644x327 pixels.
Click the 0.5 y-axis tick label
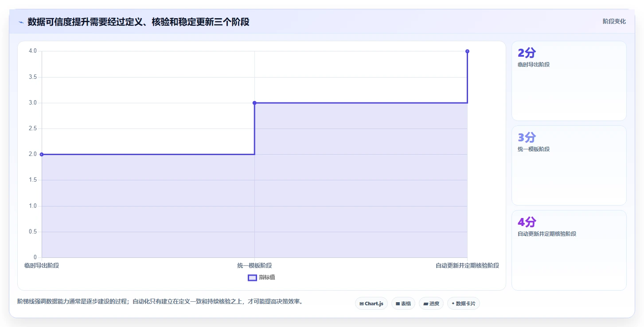coord(33,232)
